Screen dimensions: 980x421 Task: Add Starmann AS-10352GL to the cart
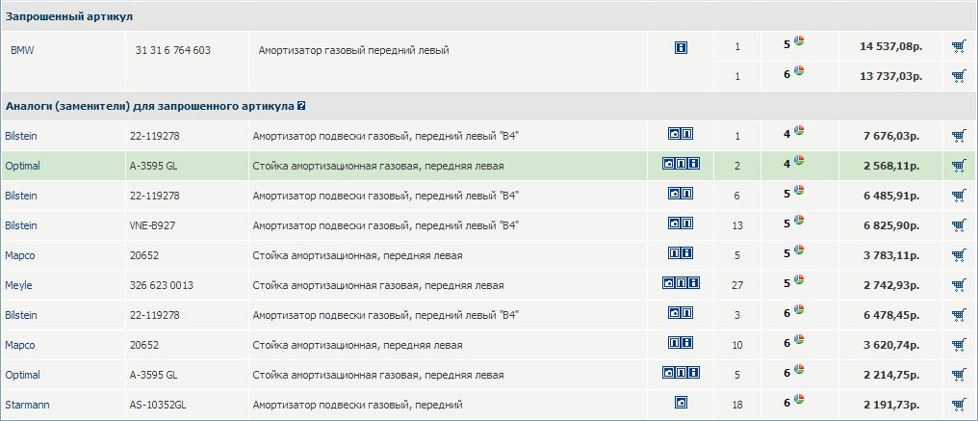point(959,405)
